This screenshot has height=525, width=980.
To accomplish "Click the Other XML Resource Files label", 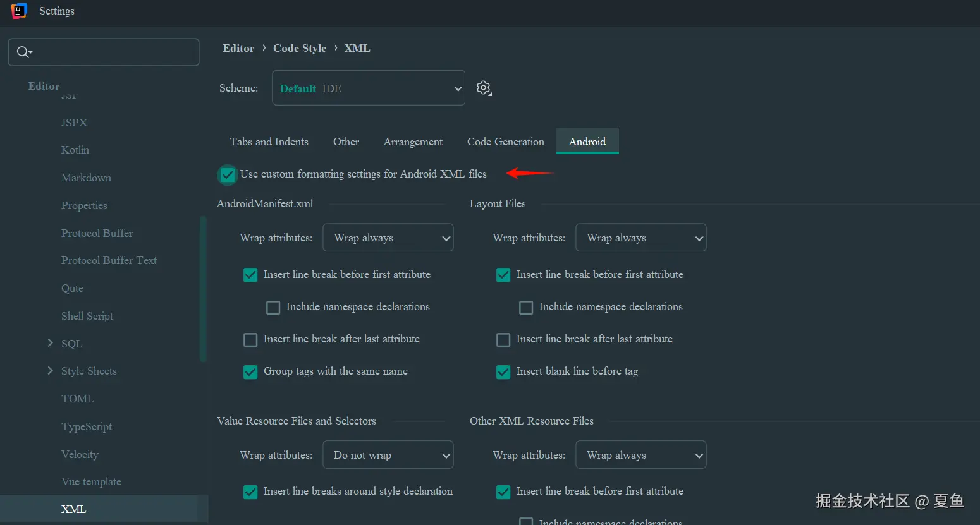I will click(532, 421).
